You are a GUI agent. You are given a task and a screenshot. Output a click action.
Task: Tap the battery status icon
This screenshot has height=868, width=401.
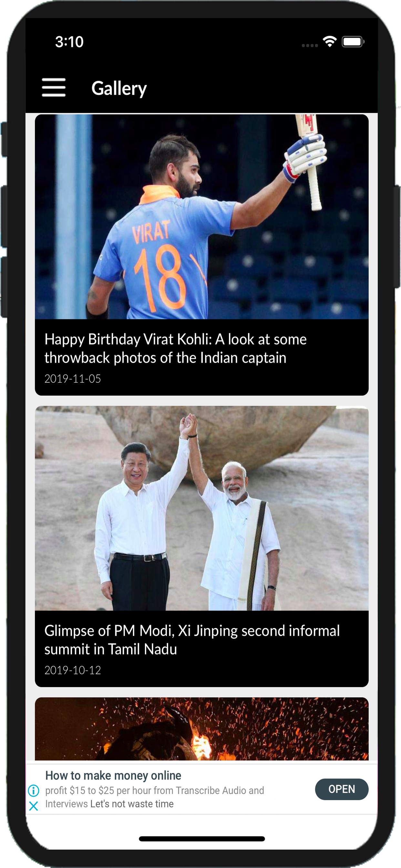(353, 42)
